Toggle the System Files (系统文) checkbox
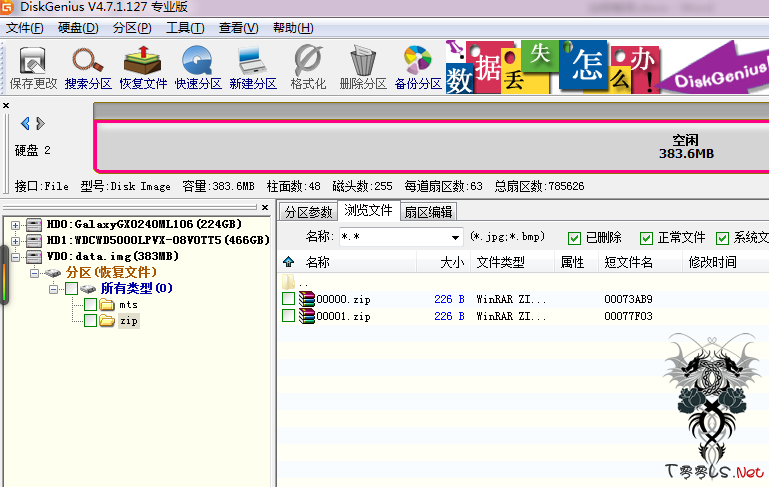Viewport: 769px width, 487px height. 722,238
